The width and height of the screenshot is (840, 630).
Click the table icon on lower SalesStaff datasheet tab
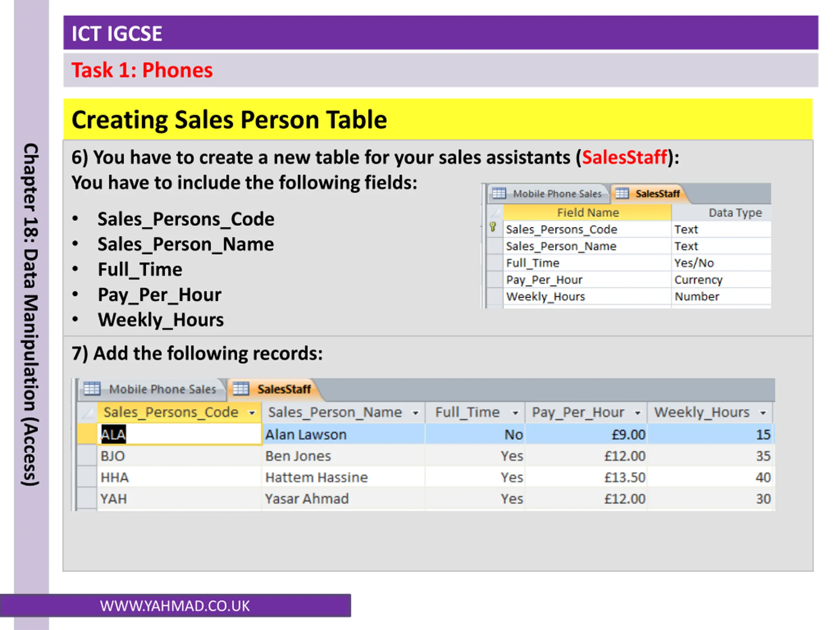[241, 388]
